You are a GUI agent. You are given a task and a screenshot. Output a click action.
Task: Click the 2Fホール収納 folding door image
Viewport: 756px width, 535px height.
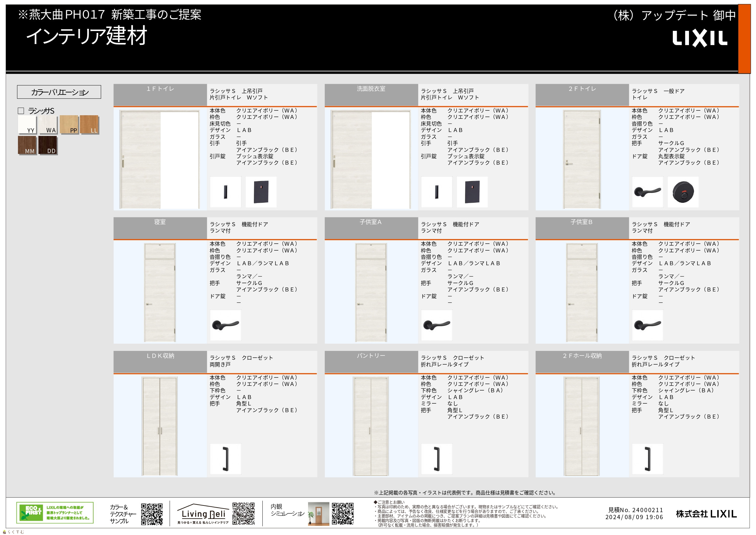tap(582, 426)
